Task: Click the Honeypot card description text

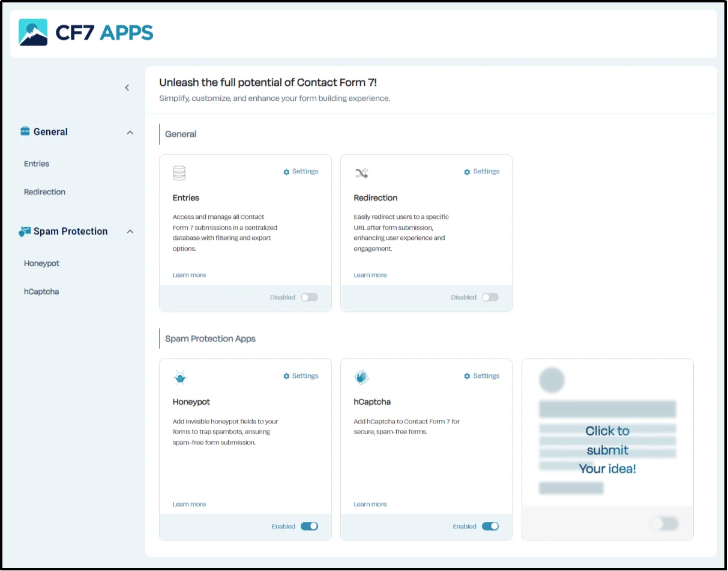Action: pyautogui.click(x=226, y=432)
